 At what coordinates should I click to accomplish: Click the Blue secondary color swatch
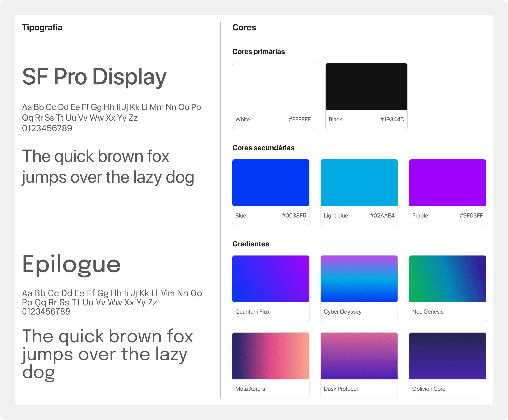coord(270,182)
